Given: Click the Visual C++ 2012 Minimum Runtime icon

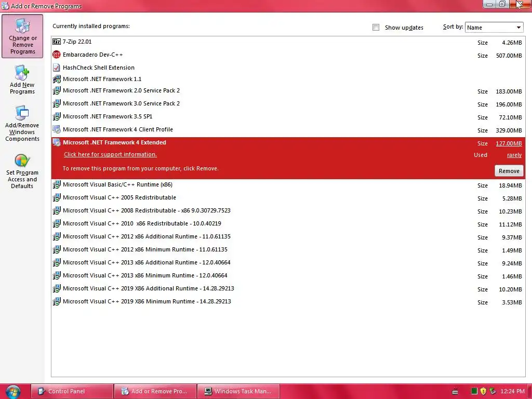Looking at the screenshot, I should [x=57, y=249].
